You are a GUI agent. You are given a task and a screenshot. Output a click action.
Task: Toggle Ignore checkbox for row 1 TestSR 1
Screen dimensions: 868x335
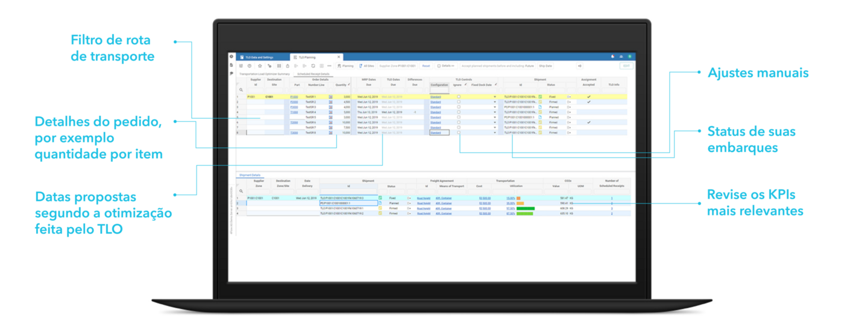pyautogui.click(x=458, y=97)
